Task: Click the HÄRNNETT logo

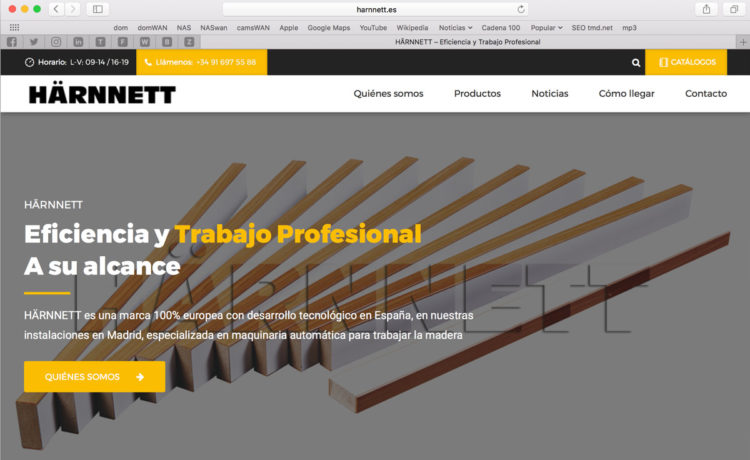Action: 102,93
